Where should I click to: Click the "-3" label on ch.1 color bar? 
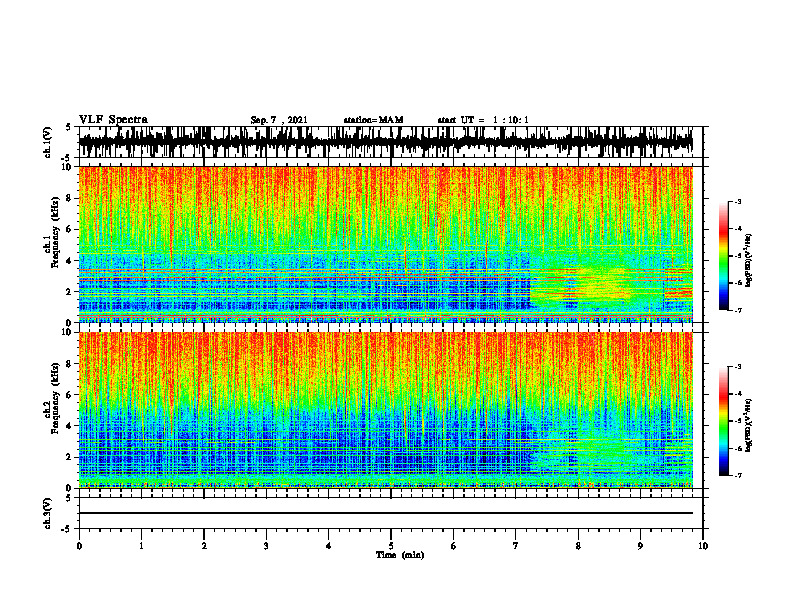point(738,202)
